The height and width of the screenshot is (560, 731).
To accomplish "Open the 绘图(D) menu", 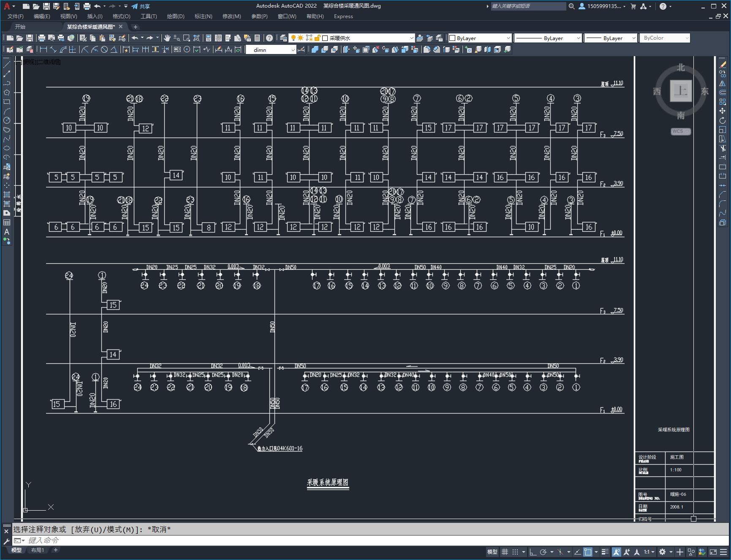I will click(176, 16).
